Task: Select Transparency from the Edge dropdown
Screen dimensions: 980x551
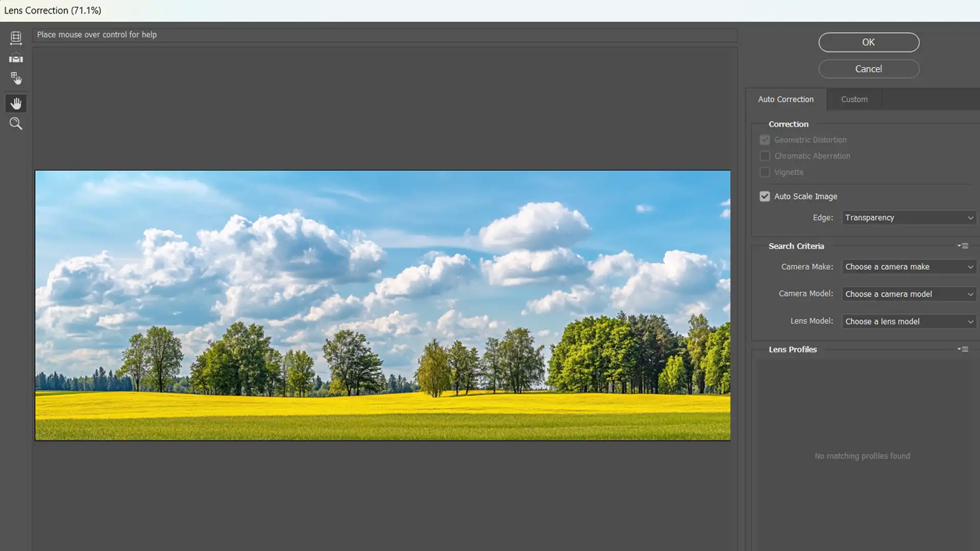Action: click(909, 217)
